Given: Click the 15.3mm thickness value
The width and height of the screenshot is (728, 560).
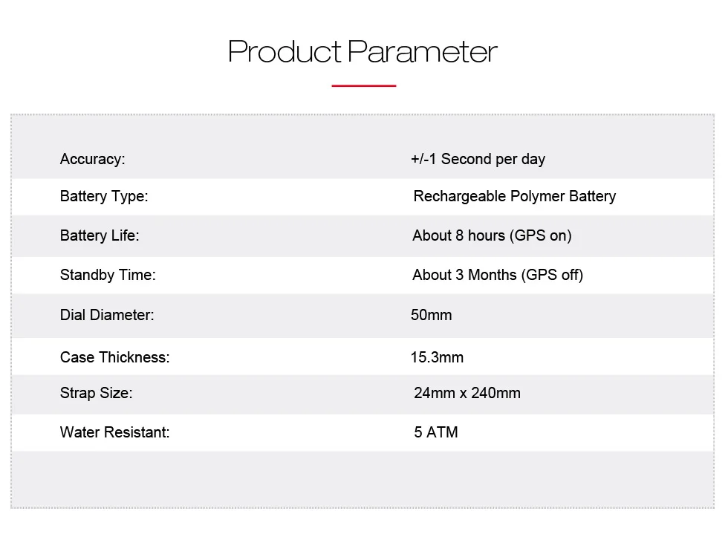Looking at the screenshot, I should (x=437, y=357).
